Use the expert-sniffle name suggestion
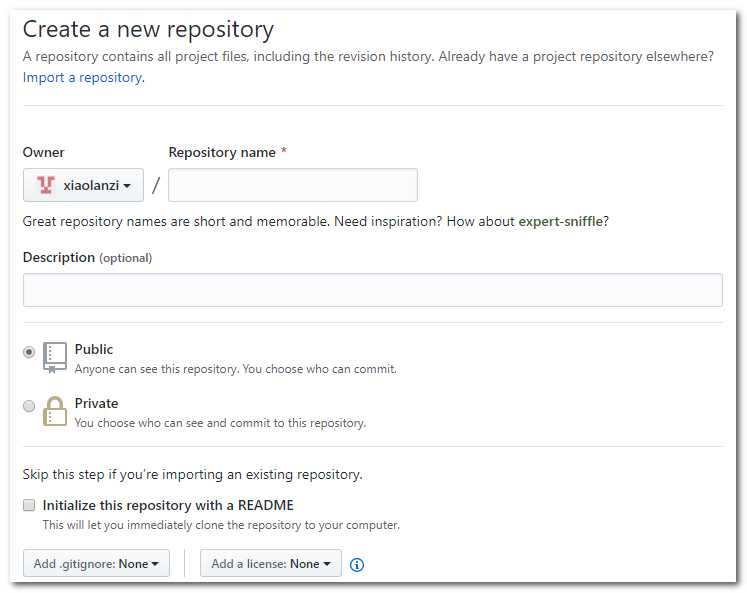747x593 pixels. point(561,221)
